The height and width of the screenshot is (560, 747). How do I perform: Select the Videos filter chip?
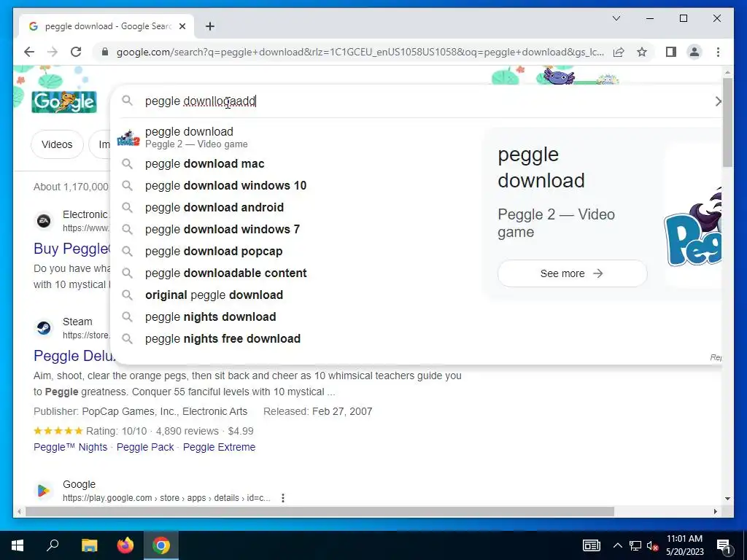point(57,144)
